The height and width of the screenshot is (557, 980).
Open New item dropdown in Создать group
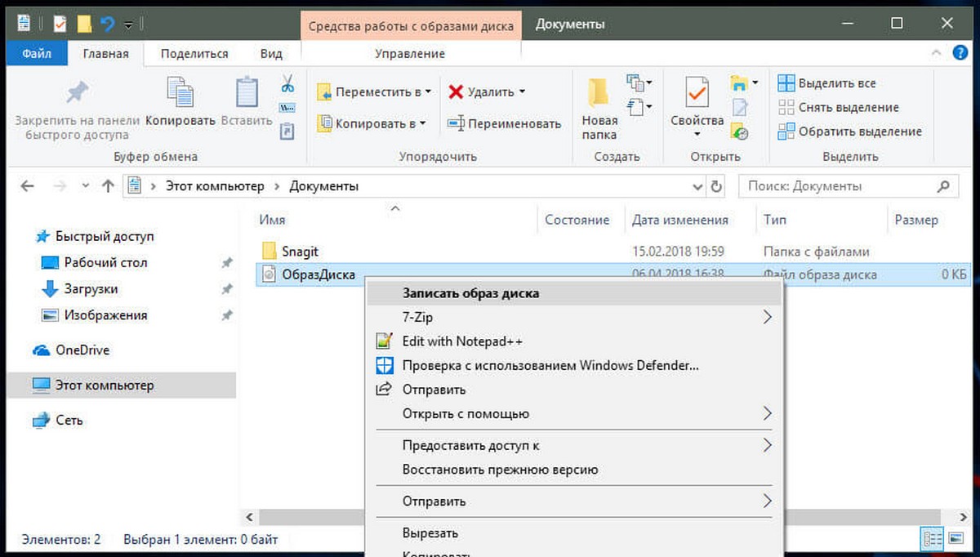tap(639, 82)
